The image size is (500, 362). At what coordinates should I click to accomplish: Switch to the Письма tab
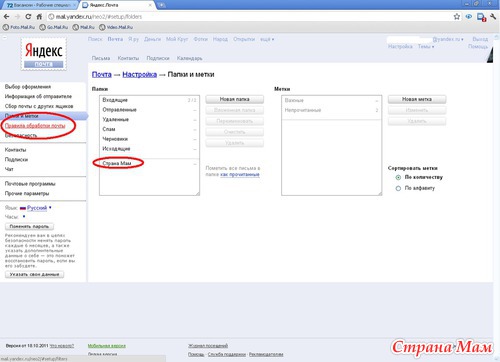pos(101,58)
